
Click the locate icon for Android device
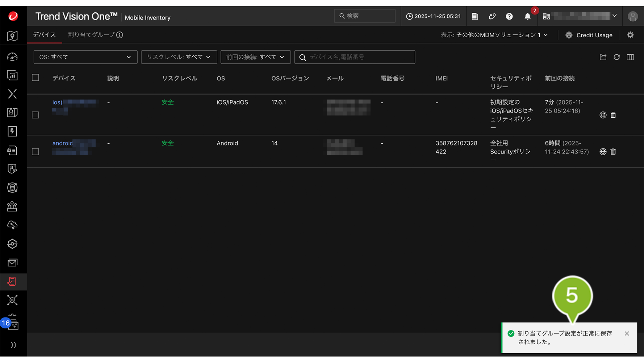click(603, 152)
